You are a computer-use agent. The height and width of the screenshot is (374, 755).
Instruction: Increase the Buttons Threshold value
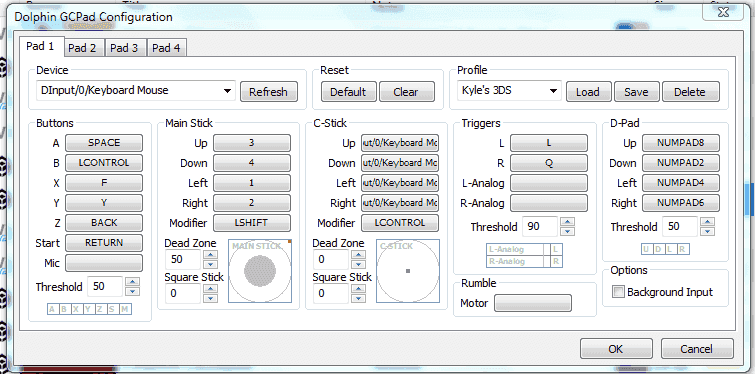click(x=133, y=282)
